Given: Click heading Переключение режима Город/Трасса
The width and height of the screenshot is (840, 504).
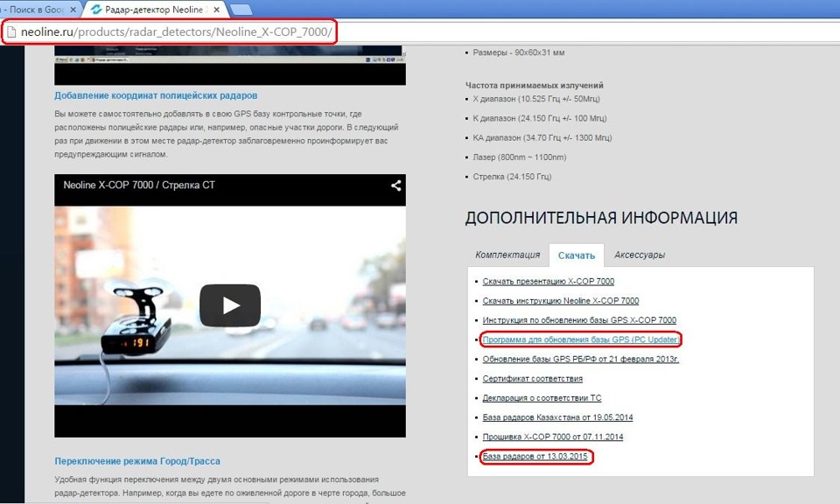Looking at the screenshot, I should point(137,460).
